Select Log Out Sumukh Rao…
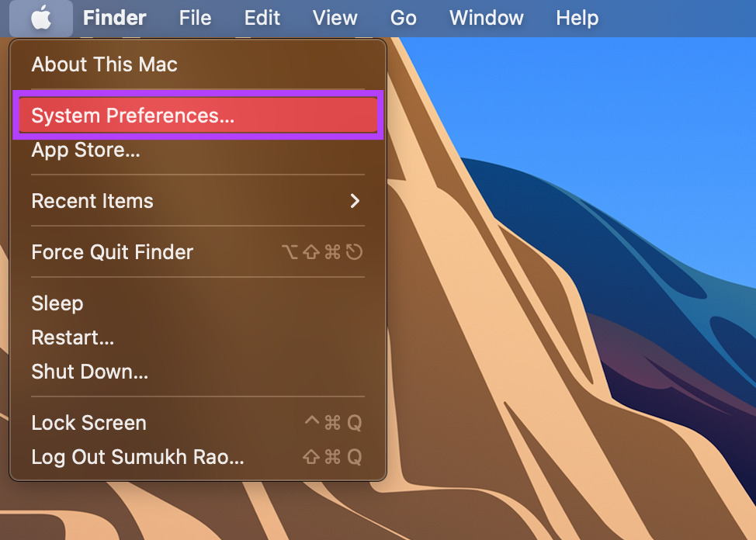756x540 pixels. click(x=198, y=457)
